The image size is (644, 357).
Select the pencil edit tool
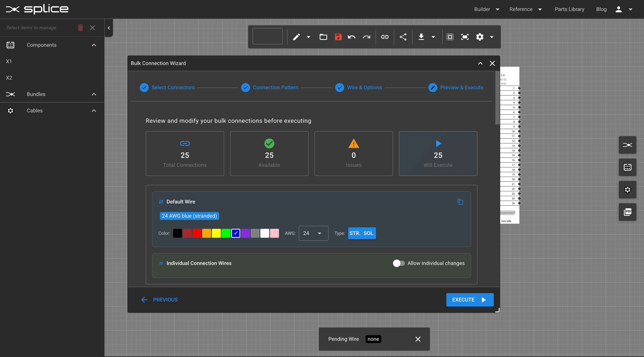point(296,37)
